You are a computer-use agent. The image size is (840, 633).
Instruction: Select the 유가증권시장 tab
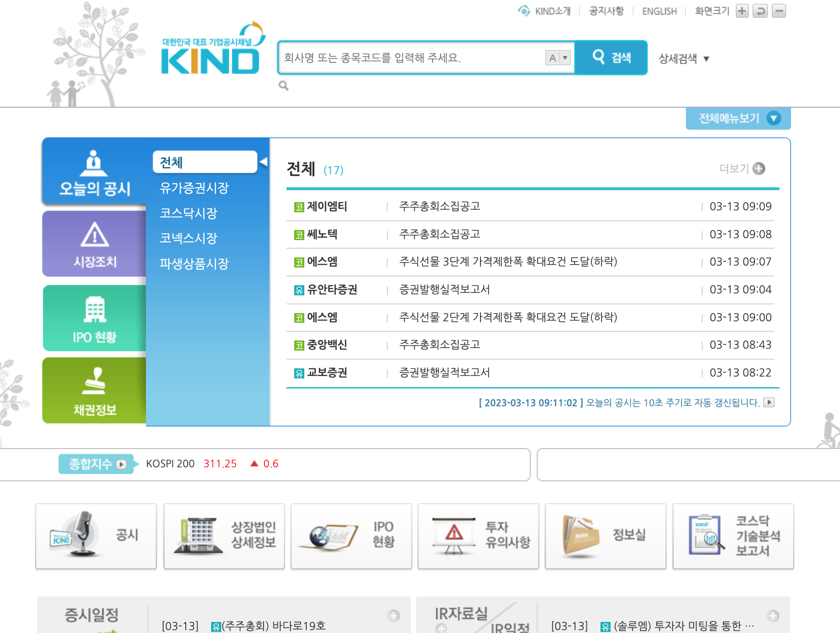pyautogui.click(x=194, y=188)
